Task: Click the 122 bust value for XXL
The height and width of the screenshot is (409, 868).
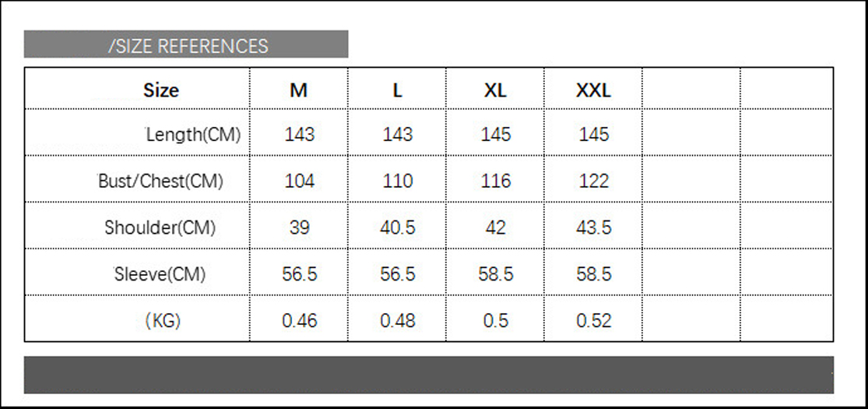Action: [x=594, y=182]
